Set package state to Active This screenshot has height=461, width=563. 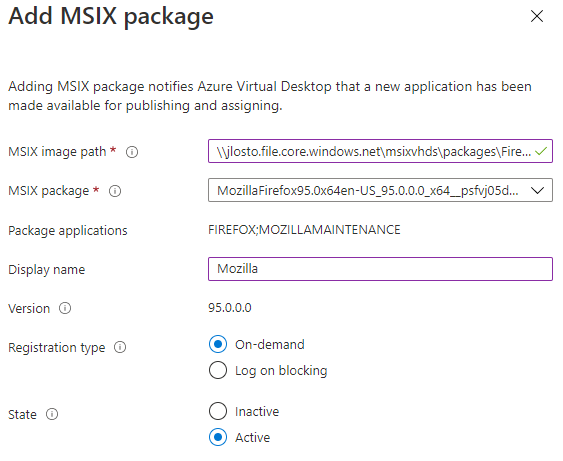point(218,437)
